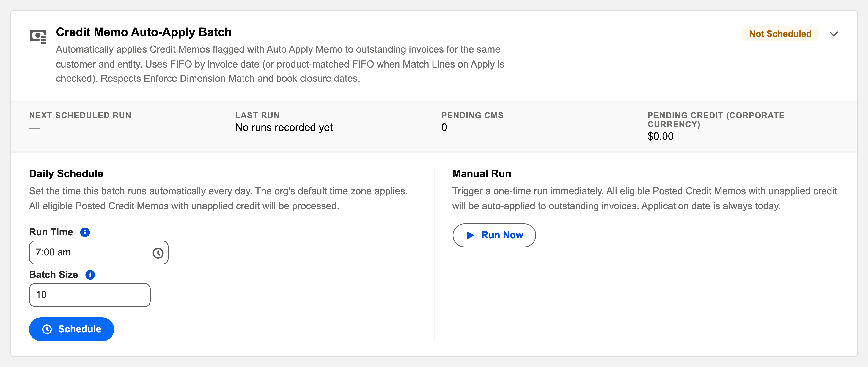Click the Pending CMs value 0
868x367 pixels.
(444, 127)
